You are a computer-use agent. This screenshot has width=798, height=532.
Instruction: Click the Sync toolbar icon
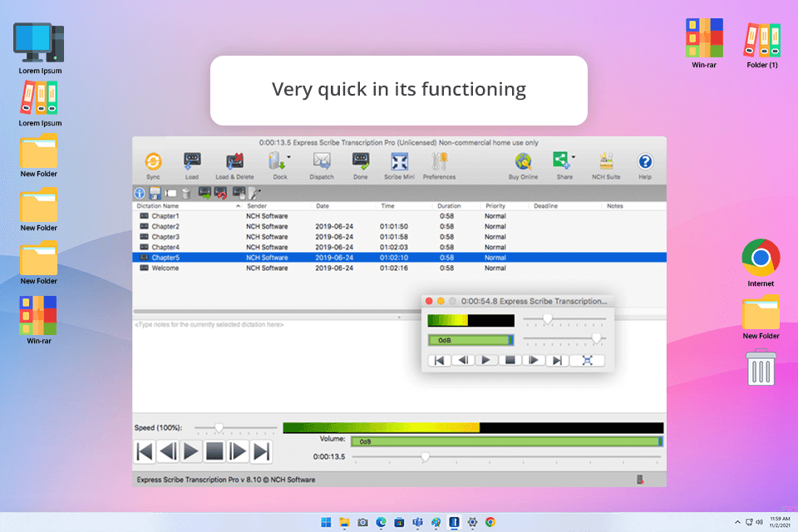pyautogui.click(x=153, y=162)
